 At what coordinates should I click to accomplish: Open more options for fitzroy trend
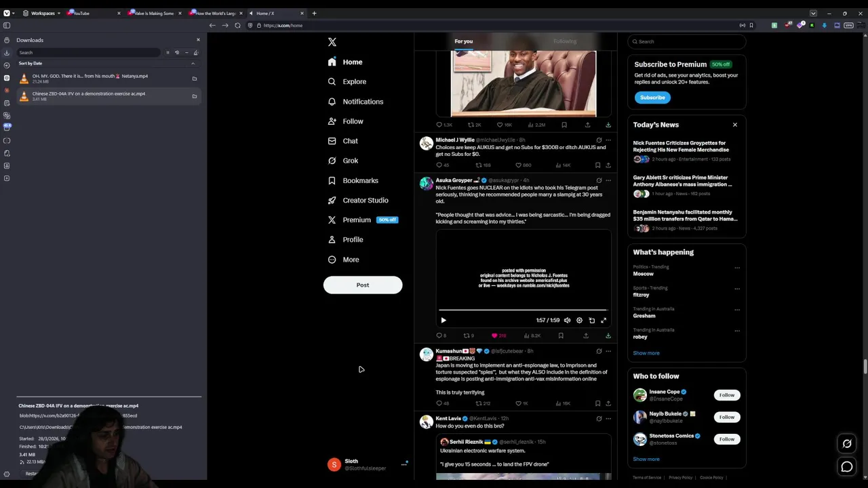[x=737, y=289]
